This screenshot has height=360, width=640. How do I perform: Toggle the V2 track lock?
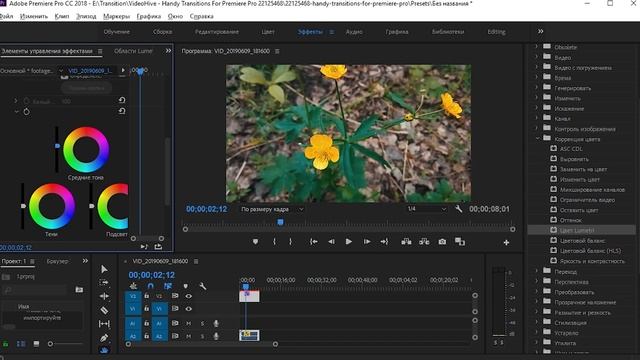tap(146, 296)
